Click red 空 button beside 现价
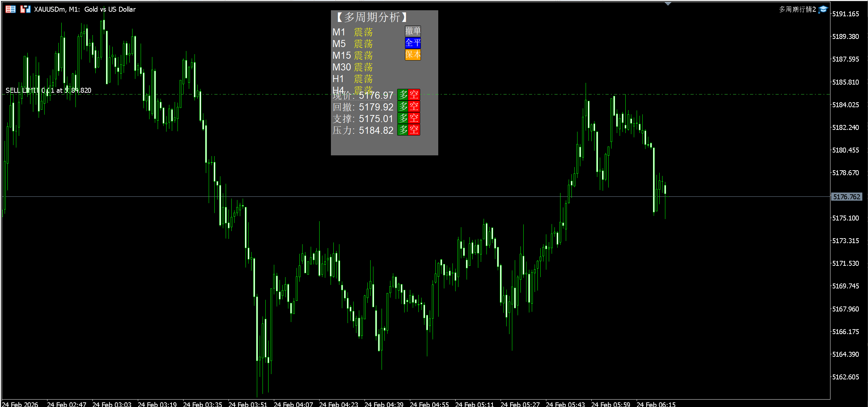Viewport: 868px width, 407px height. [x=414, y=95]
